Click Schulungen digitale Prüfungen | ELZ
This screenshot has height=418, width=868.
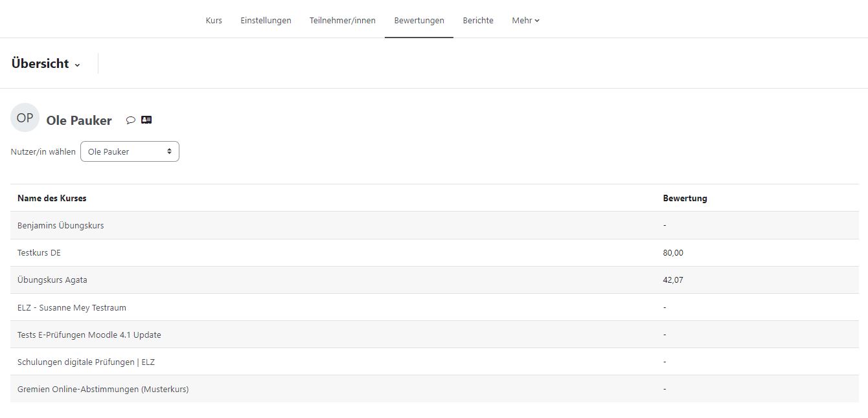point(86,362)
